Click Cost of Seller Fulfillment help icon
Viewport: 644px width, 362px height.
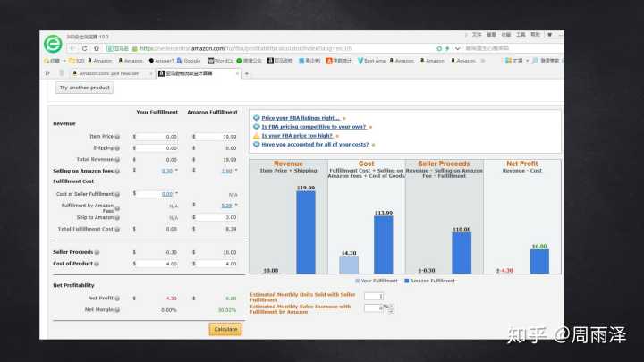117,194
